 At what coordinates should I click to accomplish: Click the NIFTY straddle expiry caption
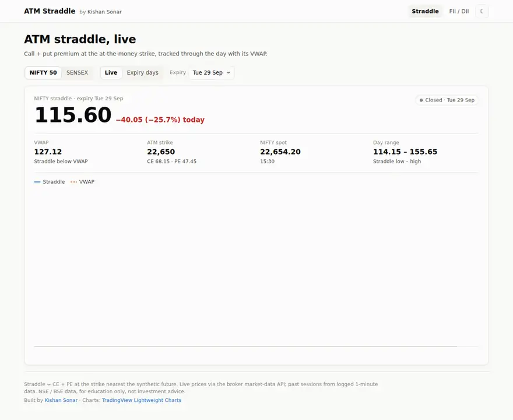click(79, 99)
